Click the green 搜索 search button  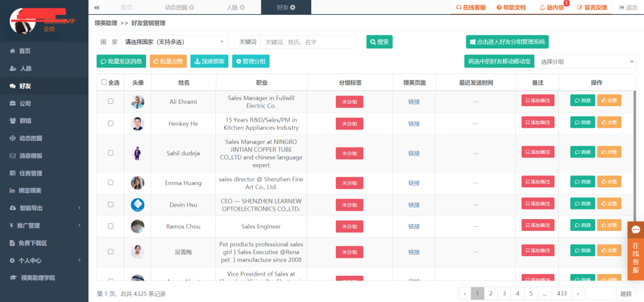379,42
